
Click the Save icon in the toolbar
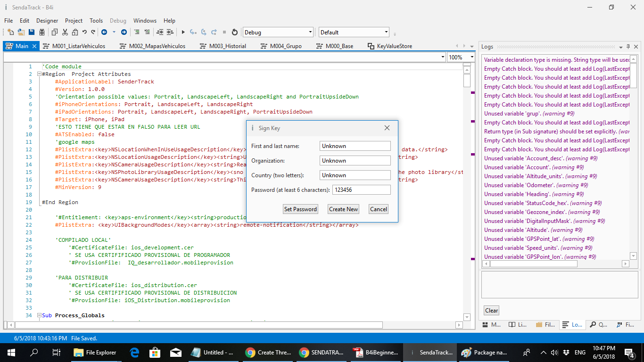(x=32, y=32)
